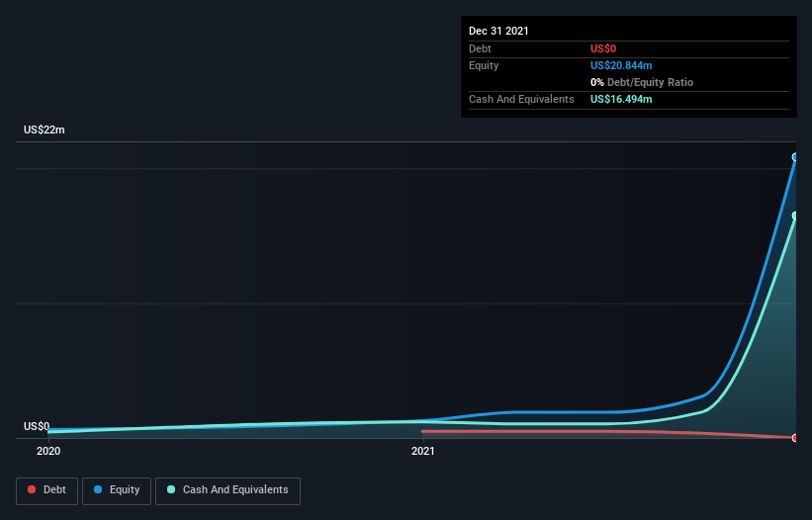Viewport: 812px width, 520px height.
Task: Toggle Cash And Equivalents legend button
Action: [227, 490]
